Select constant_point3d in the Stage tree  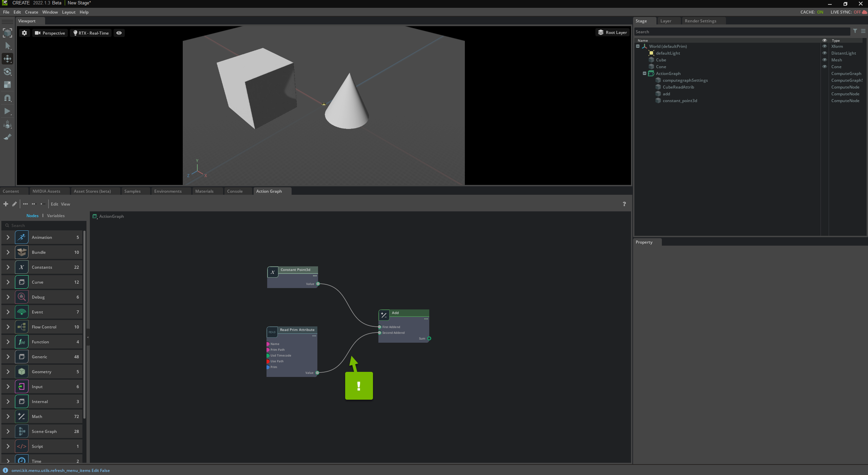tap(680, 100)
